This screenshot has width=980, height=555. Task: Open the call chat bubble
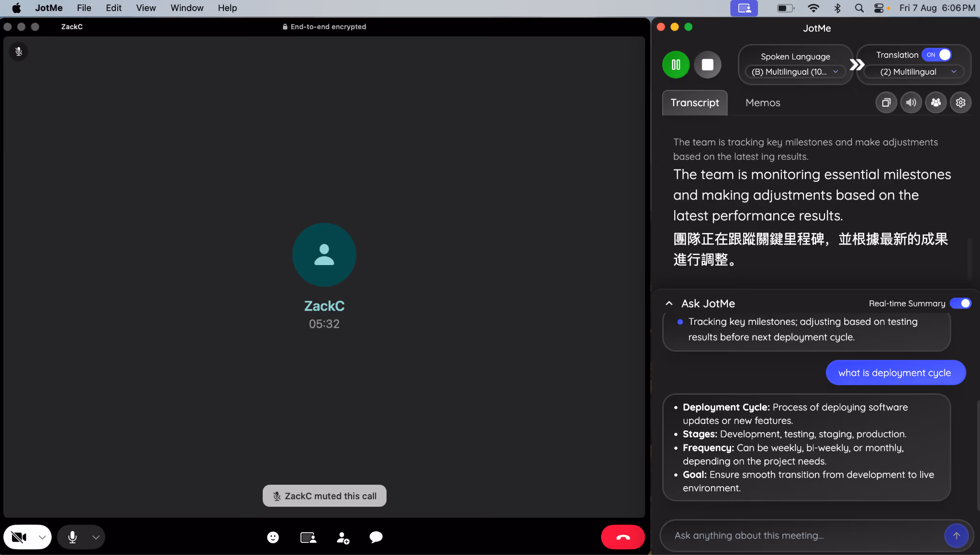(x=376, y=537)
